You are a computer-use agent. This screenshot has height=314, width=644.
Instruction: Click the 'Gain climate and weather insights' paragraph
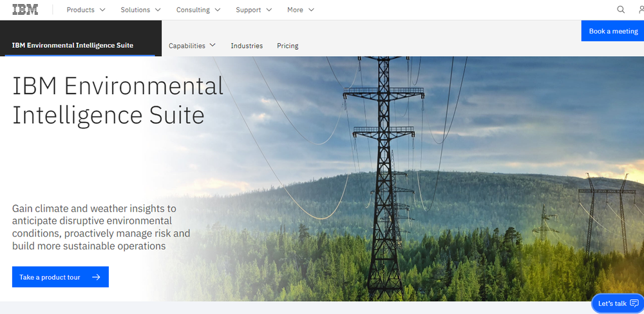point(101,228)
